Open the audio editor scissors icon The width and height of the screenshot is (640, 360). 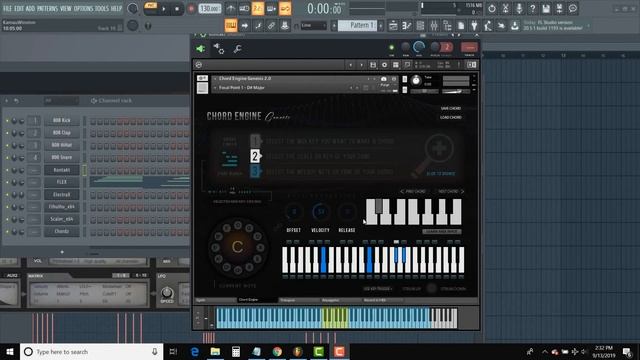click(x=505, y=9)
